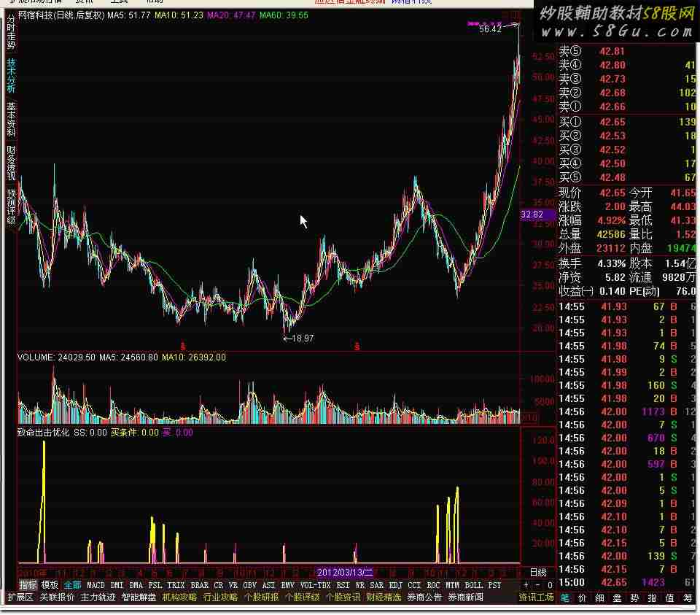Switch to the RSI indicator
The height and width of the screenshot is (615, 700).
[343, 584]
